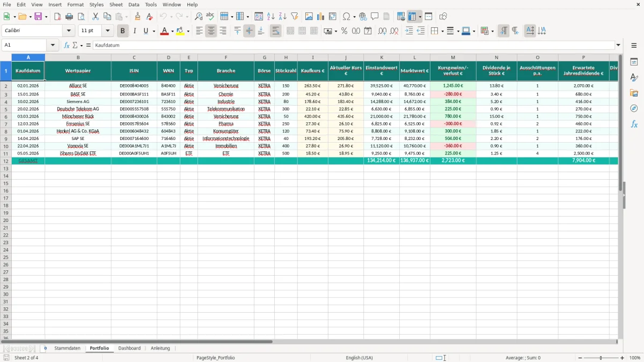This screenshot has height=362, width=644.
Task: Open Function Wizard fx
Action: click(x=67, y=46)
